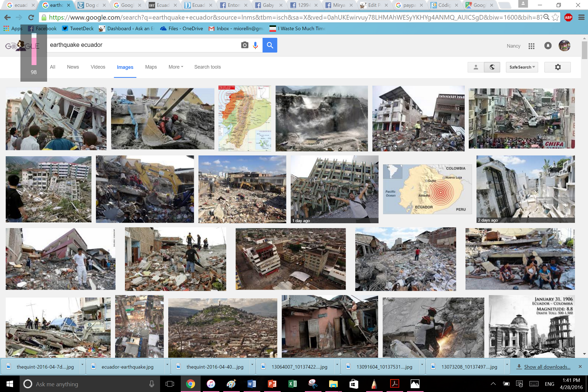Open the Google notifications bell icon
Screen dimensions: 588x392
coord(548,46)
